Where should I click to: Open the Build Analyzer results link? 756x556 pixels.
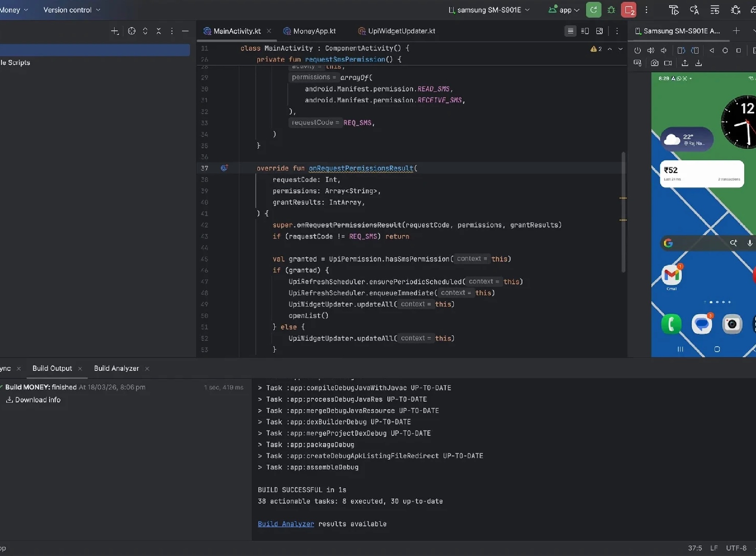(x=286, y=524)
